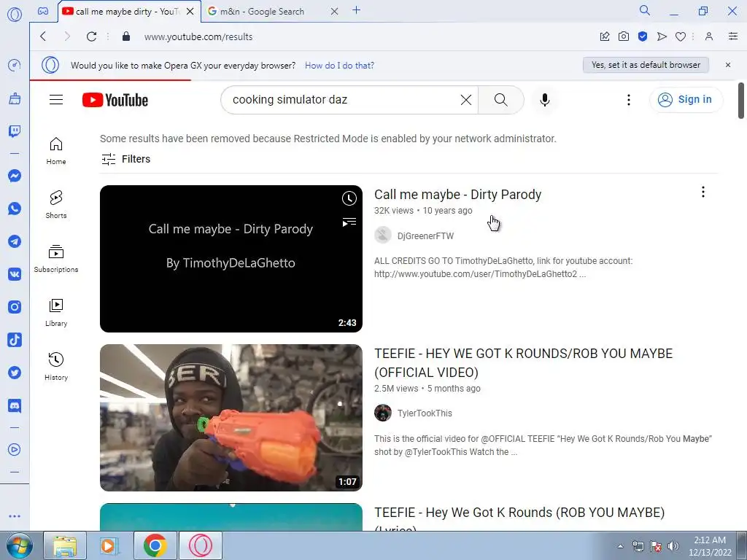Grab the page vertical scrollbar
This screenshot has height=560, width=747.
(x=741, y=101)
